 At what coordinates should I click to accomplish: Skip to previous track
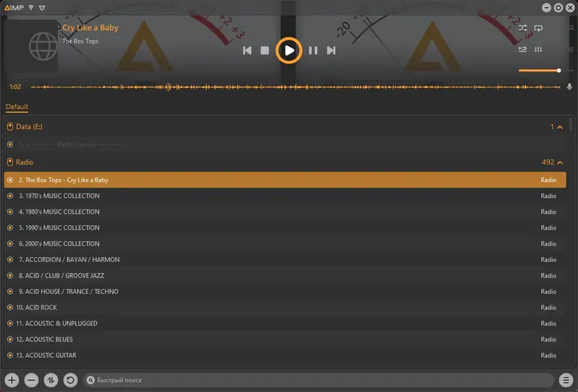[x=247, y=51]
